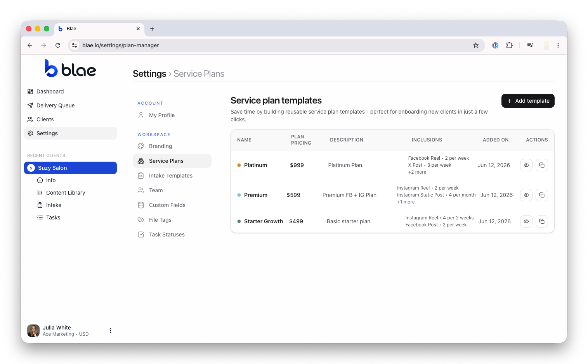The height and width of the screenshot is (364, 588).
Task: Click the $499 price cell
Action: (296, 221)
